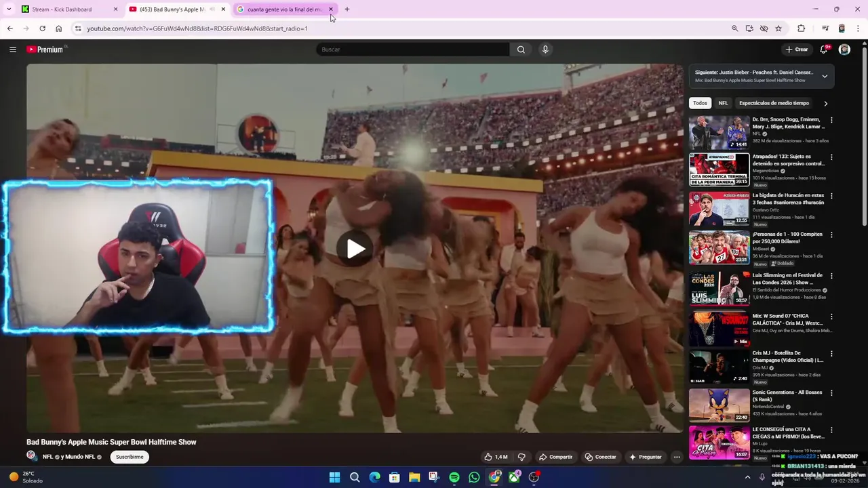Screen dimensions: 868x488
Task: Open ¡Personas de 1 - 100 thumbnail
Action: click(719, 247)
